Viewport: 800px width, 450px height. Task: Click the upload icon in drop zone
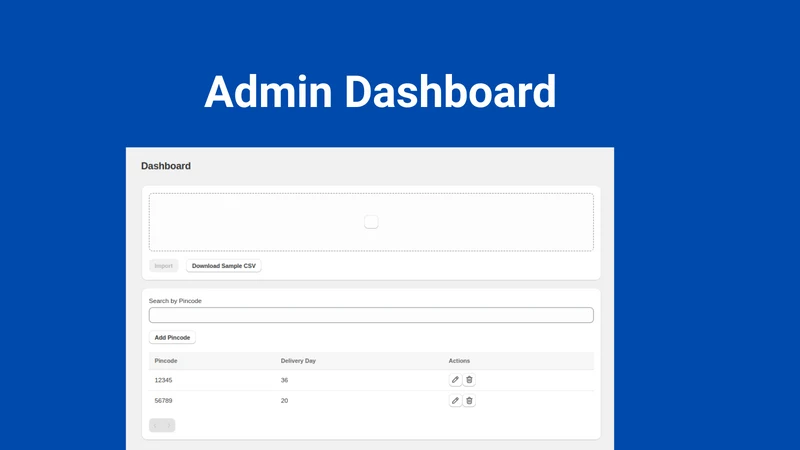point(371,222)
